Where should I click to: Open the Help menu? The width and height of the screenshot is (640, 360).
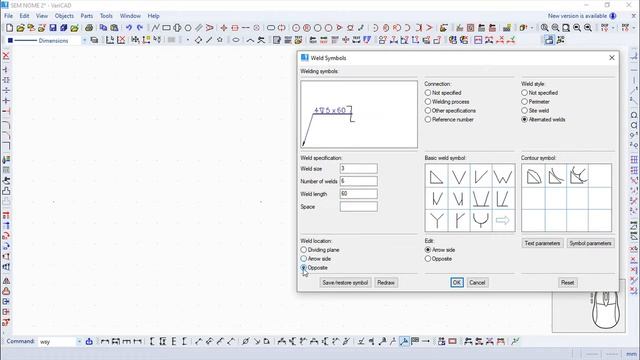153,16
